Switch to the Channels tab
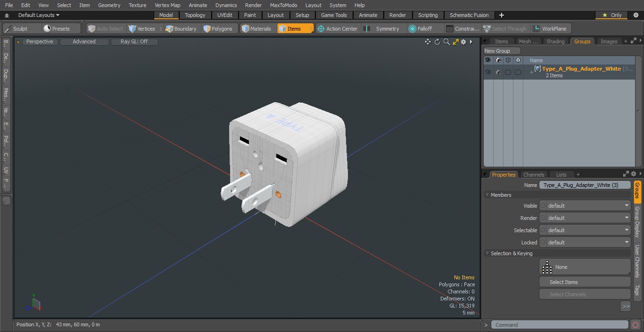The height and width of the screenshot is (332, 644). [534, 175]
